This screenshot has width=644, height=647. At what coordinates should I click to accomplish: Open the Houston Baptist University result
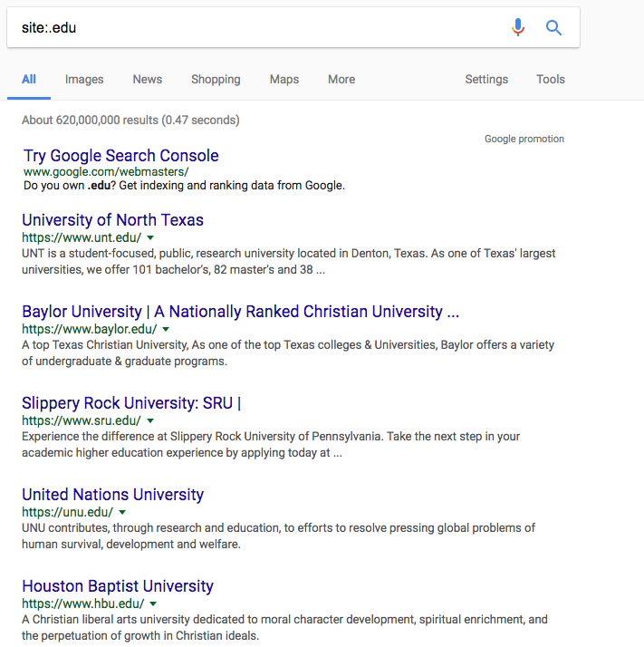pos(118,586)
